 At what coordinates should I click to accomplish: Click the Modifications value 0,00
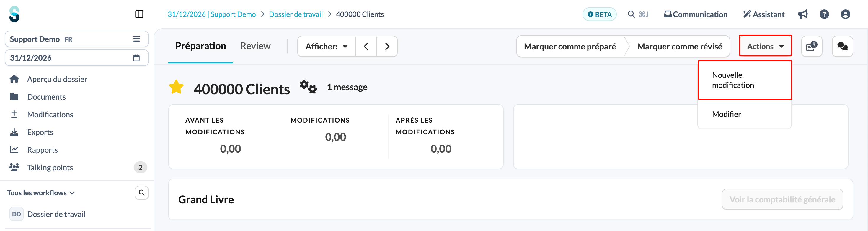click(335, 137)
